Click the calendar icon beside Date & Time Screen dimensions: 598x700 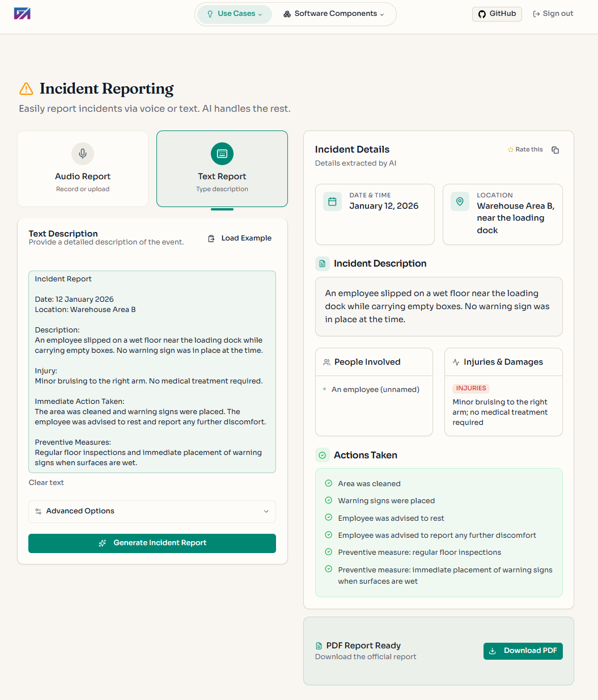[x=332, y=201]
